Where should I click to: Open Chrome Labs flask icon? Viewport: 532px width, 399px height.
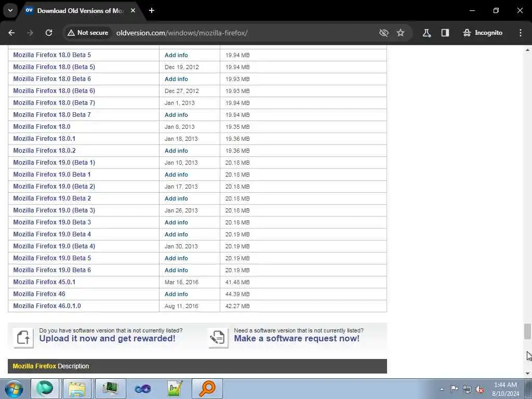[x=427, y=33]
